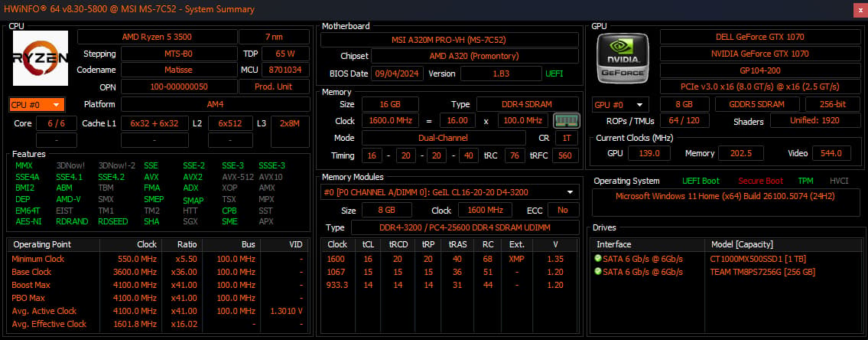Click the AMD Ryzen 5 3500 name field
The height and width of the screenshot is (340, 868).
click(158, 38)
